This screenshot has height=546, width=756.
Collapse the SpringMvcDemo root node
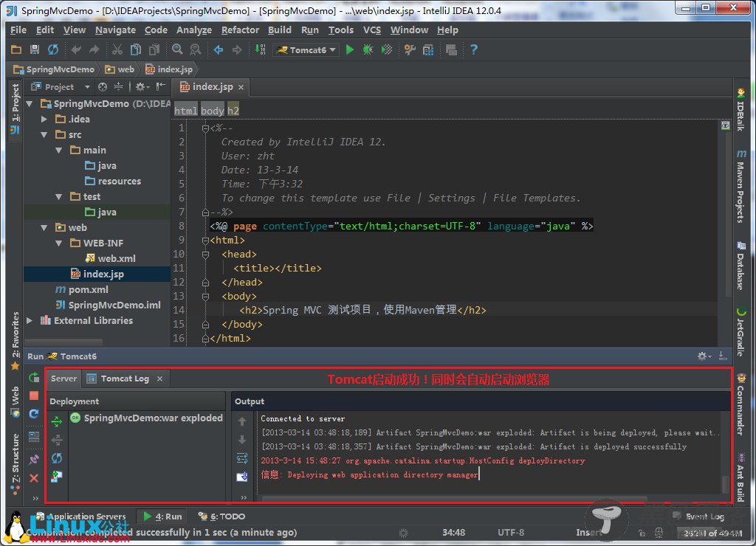(30, 103)
